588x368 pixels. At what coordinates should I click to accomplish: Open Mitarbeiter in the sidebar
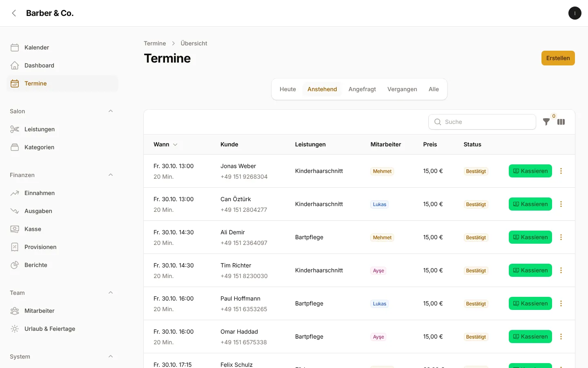(62, 311)
